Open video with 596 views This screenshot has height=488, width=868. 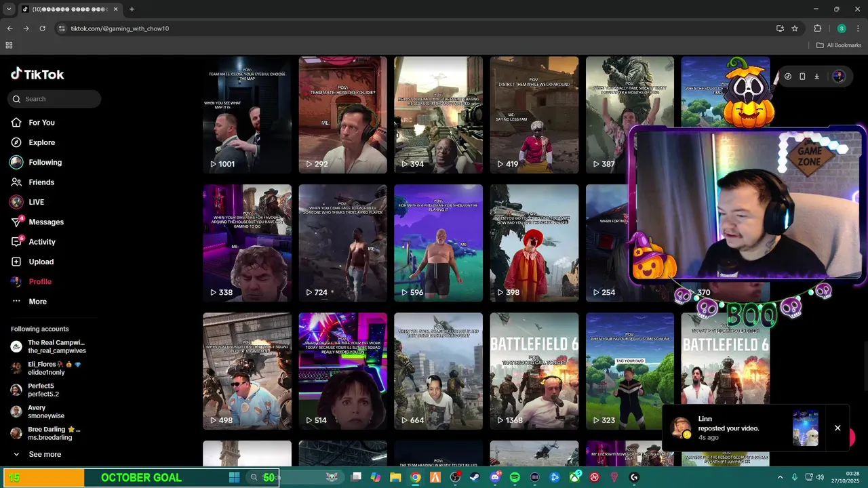[438, 243]
